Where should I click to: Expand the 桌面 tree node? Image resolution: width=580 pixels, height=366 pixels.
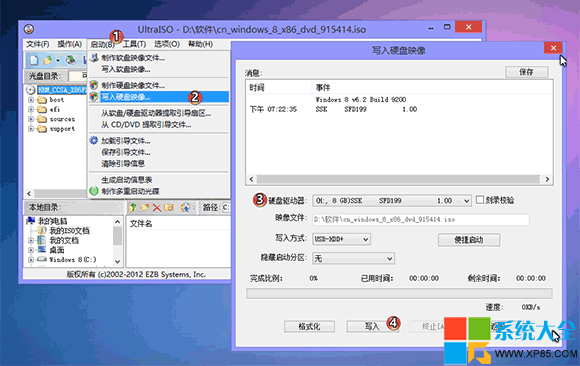31,250
